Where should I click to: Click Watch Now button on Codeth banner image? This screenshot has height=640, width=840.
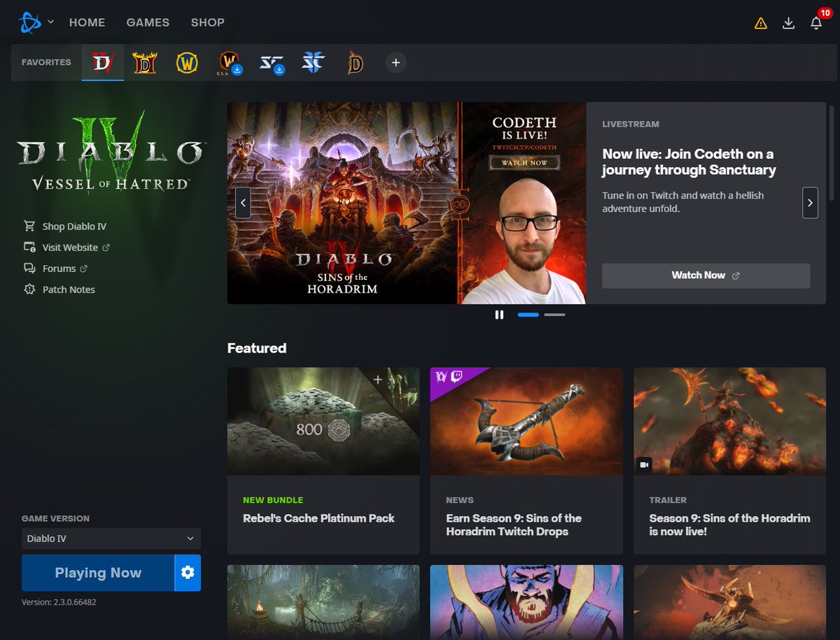[524, 163]
